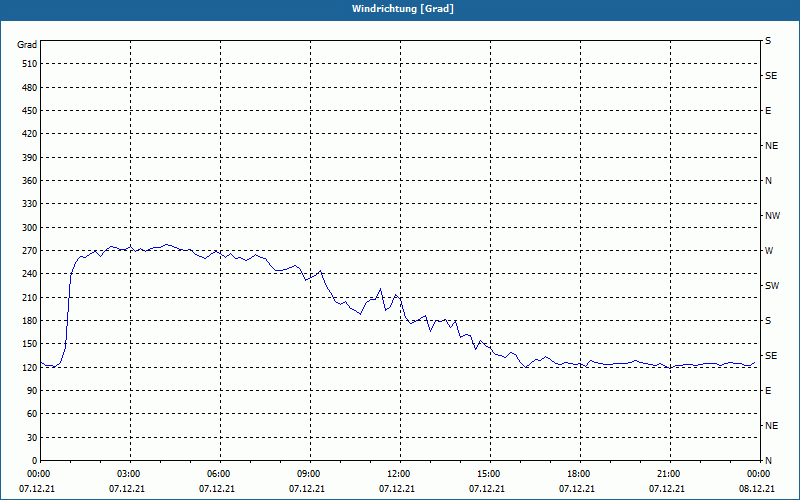Screen dimensions: 800x500
Task: Pick the 21:00 label on the time axis
Action: coord(669,474)
